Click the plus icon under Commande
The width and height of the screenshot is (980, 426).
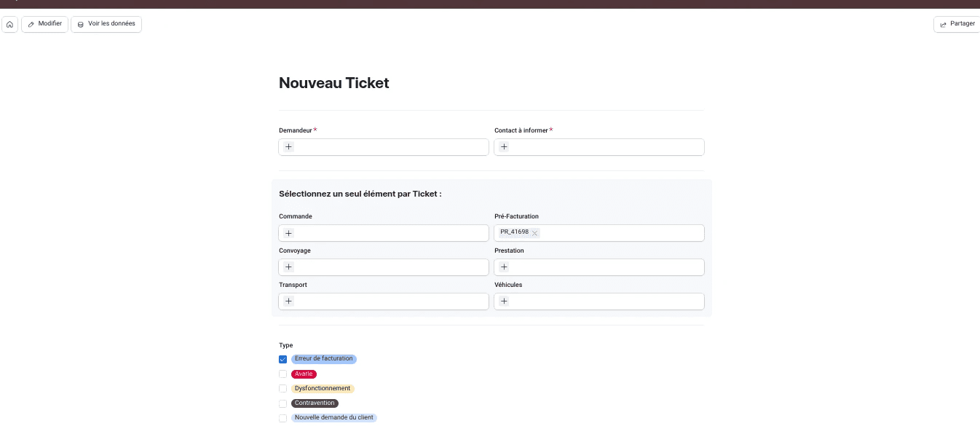(x=288, y=233)
